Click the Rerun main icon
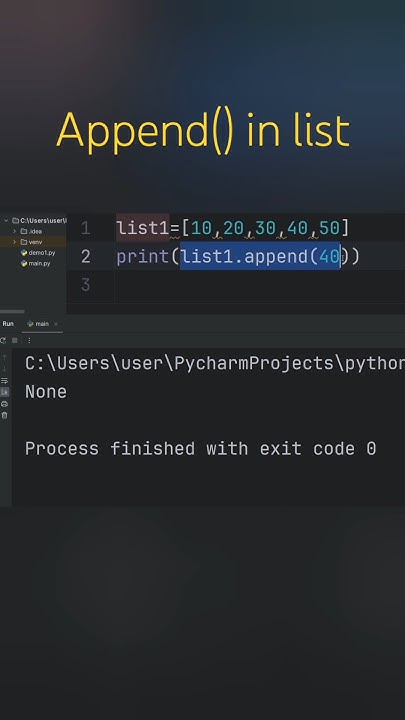The image size is (405, 720). point(3,340)
